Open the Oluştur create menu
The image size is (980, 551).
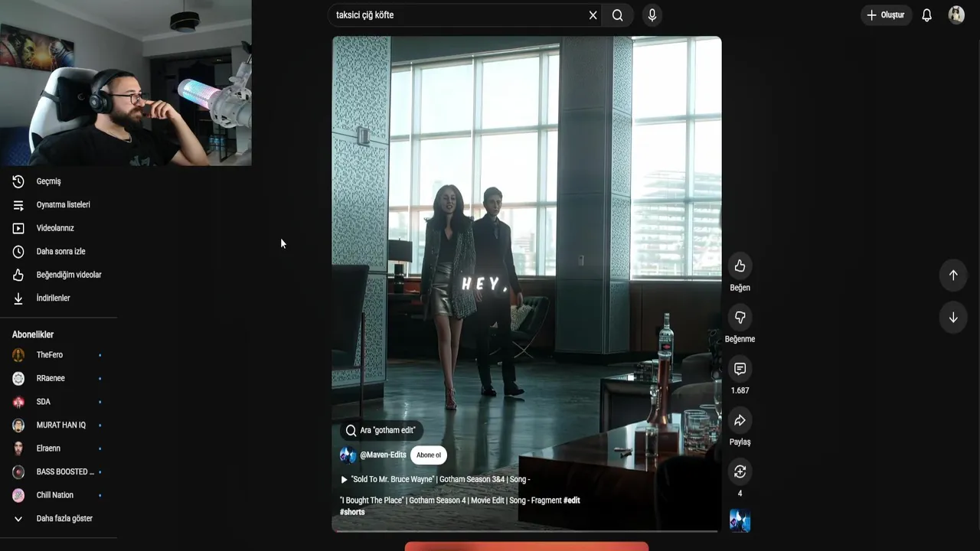(x=886, y=15)
